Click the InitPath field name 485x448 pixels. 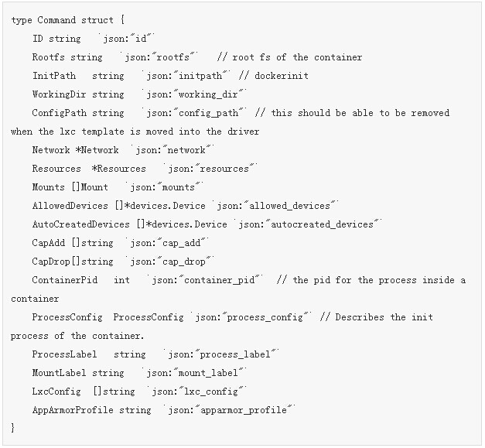53,75
